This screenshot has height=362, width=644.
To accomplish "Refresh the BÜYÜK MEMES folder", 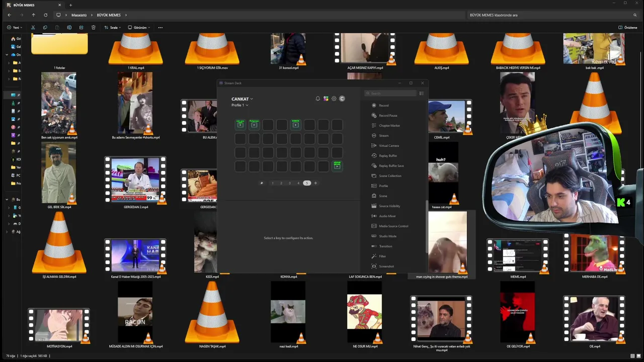I will (45, 15).
